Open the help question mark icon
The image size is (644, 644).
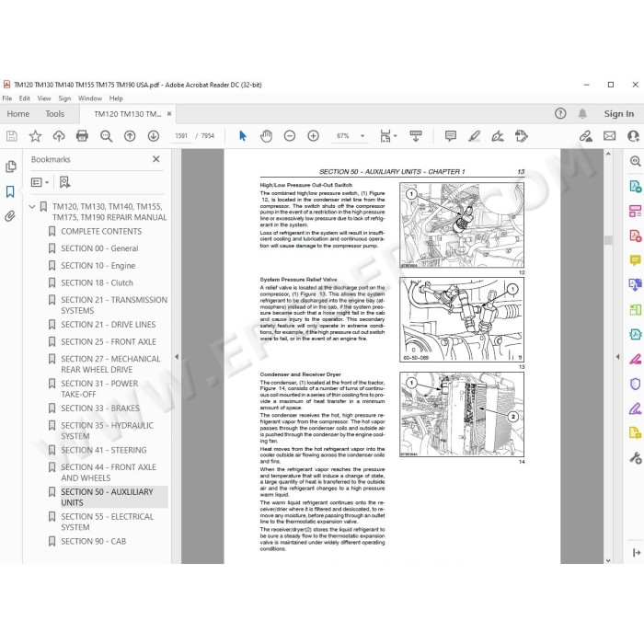pyautogui.click(x=560, y=114)
